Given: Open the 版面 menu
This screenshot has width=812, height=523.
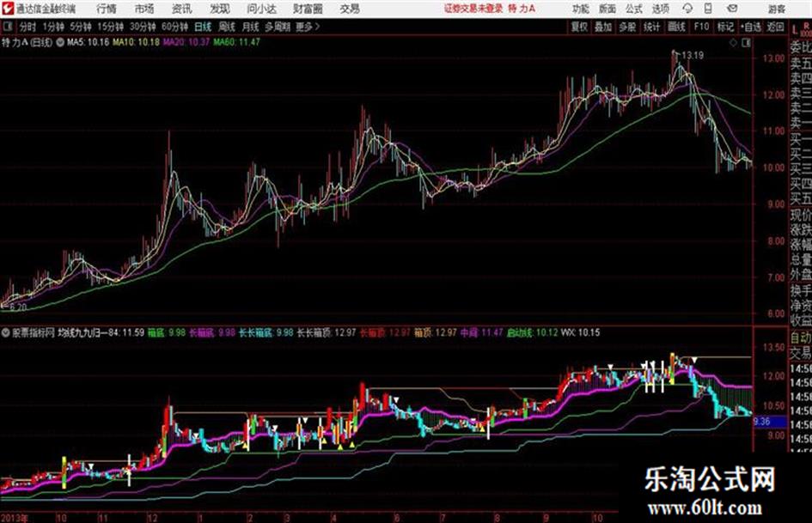Looking at the screenshot, I should pos(607,9).
